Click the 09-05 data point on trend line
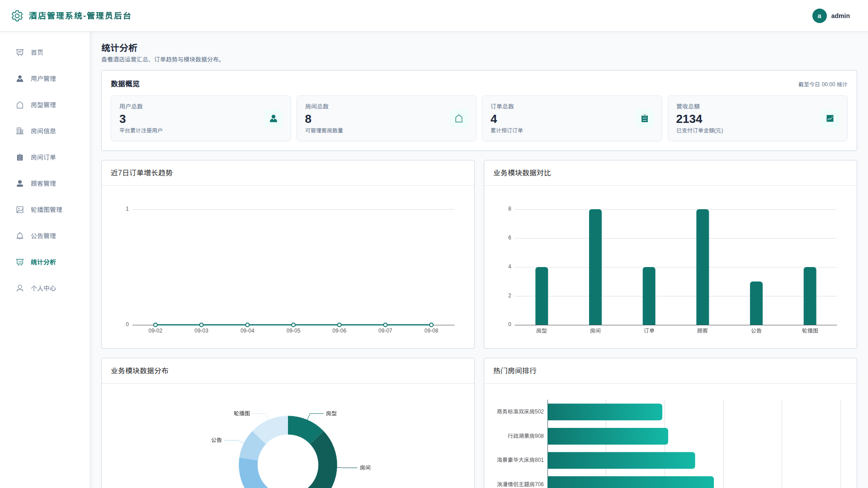 pos(293,325)
